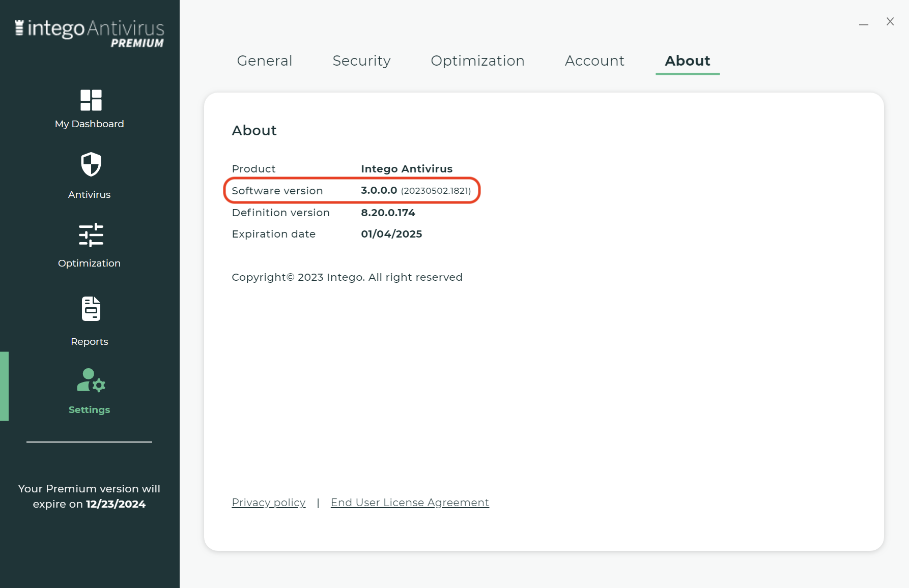Click the Definition version label
This screenshot has width=909, height=588.
[281, 213]
